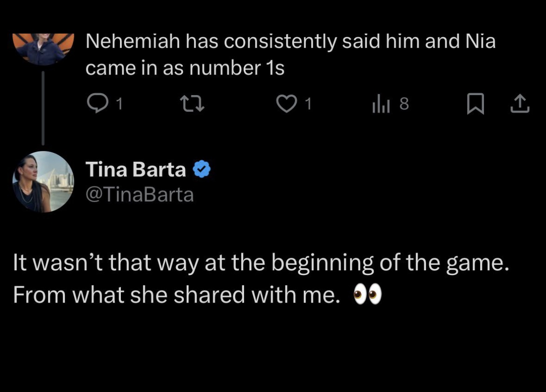Open the view analytics bar chart icon
The width and height of the screenshot is (546, 392).
coord(381,103)
